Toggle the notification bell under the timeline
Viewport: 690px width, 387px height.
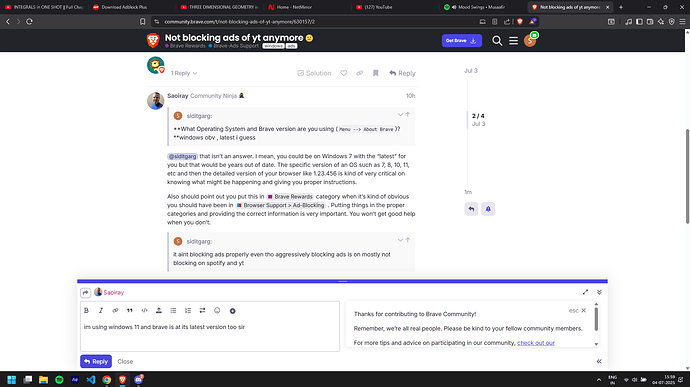(488, 209)
